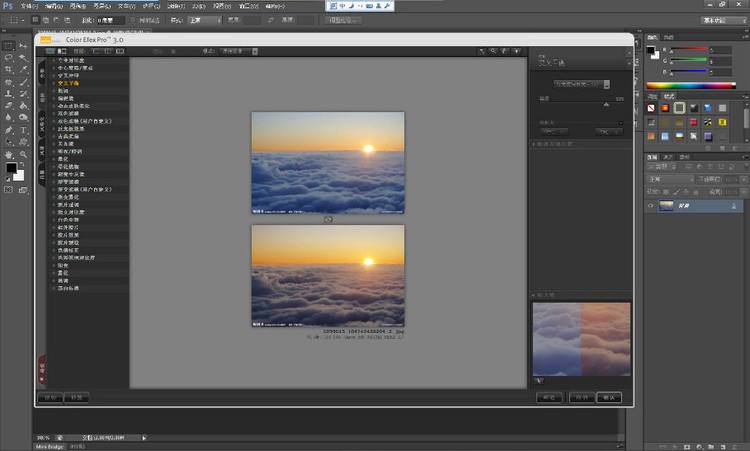This screenshot has width=750, height=451.
Task: Select the Type tool in toolbox
Action: [23, 130]
